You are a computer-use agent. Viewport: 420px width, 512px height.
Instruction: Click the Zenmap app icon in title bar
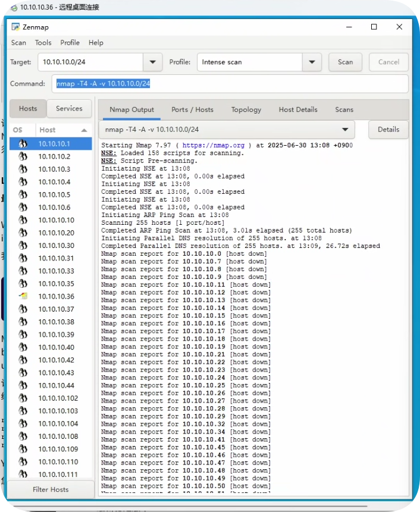coord(15,27)
